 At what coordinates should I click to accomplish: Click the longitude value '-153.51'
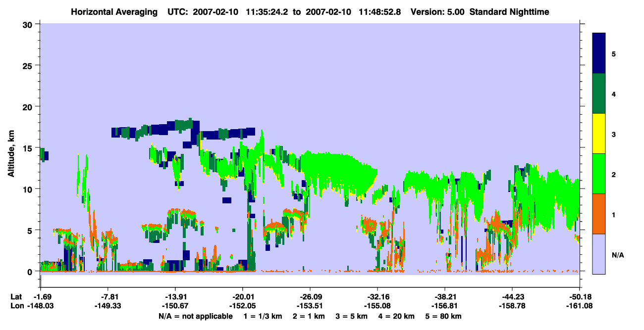point(310,306)
